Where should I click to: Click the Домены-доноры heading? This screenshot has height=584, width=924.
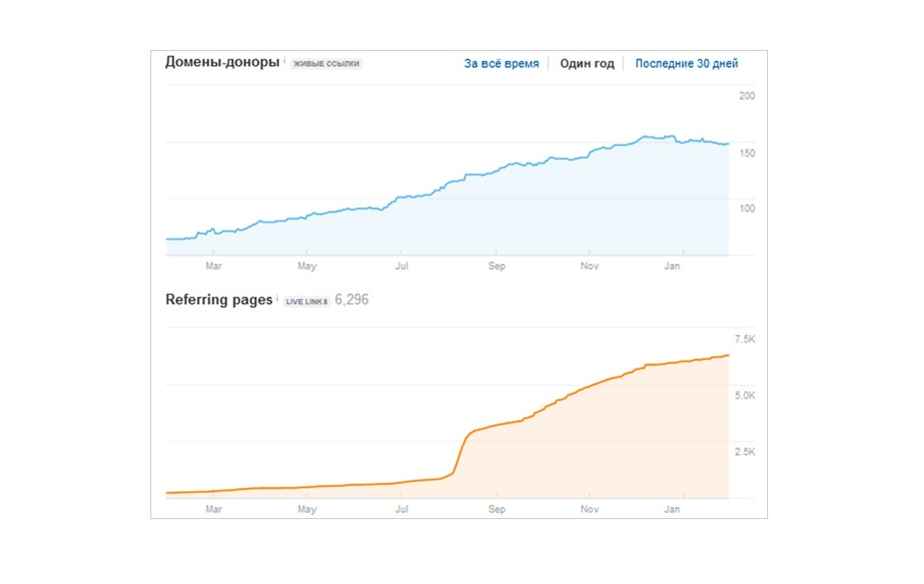(222, 62)
